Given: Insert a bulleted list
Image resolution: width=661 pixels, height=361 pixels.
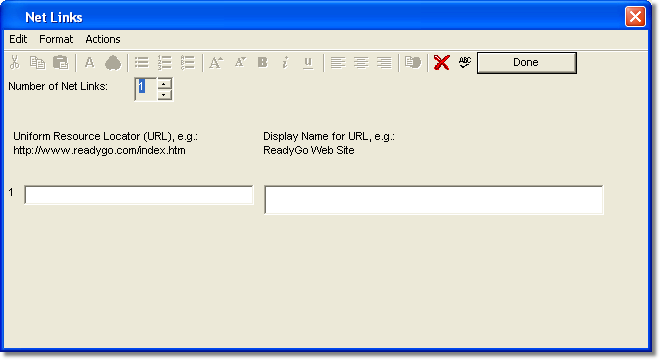Looking at the screenshot, I should [142, 62].
